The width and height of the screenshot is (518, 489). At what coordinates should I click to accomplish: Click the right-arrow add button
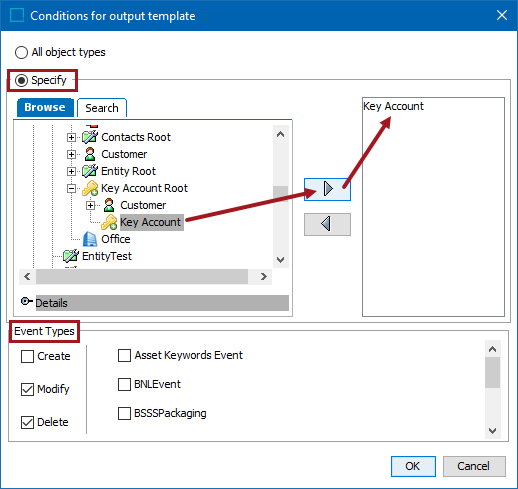(x=327, y=189)
